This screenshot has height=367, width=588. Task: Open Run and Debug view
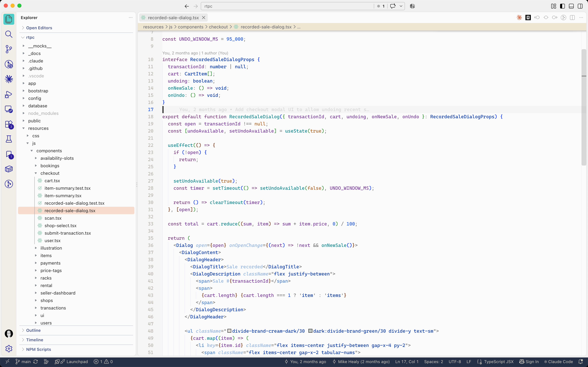coord(9,94)
